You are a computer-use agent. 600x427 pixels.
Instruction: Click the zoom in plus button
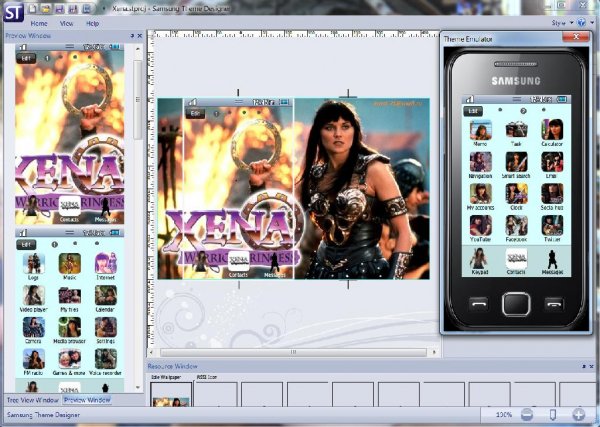[579, 414]
